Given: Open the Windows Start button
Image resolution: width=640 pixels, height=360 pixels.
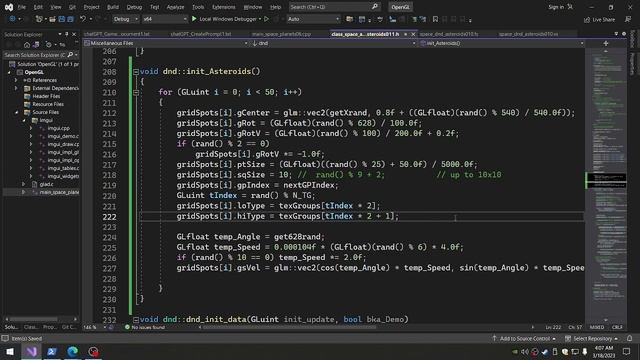Looking at the screenshot, I should coord(10,351).
